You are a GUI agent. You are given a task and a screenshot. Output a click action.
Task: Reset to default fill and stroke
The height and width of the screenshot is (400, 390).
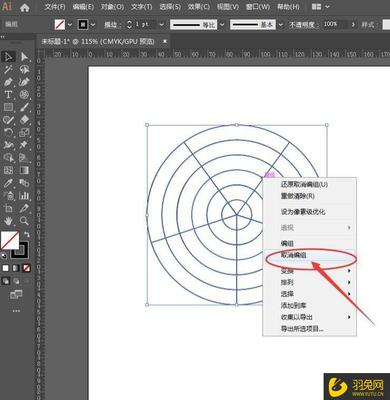(x=4, y=256)
